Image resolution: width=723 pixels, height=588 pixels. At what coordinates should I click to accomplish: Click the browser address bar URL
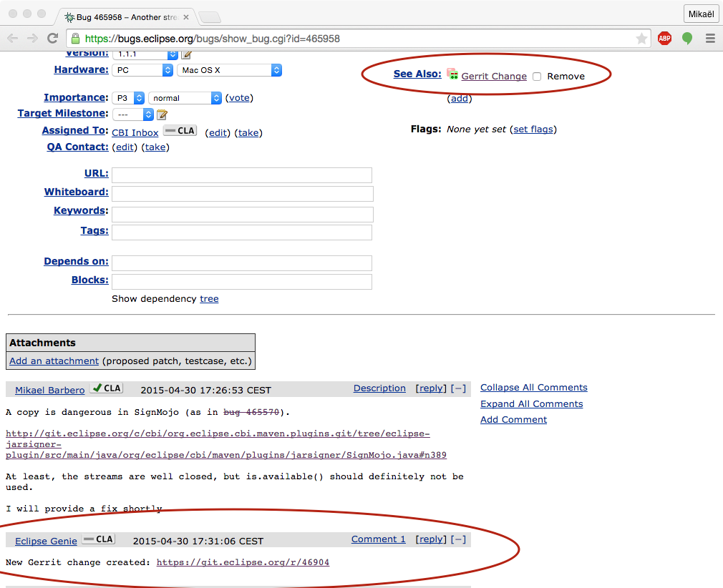212,39
